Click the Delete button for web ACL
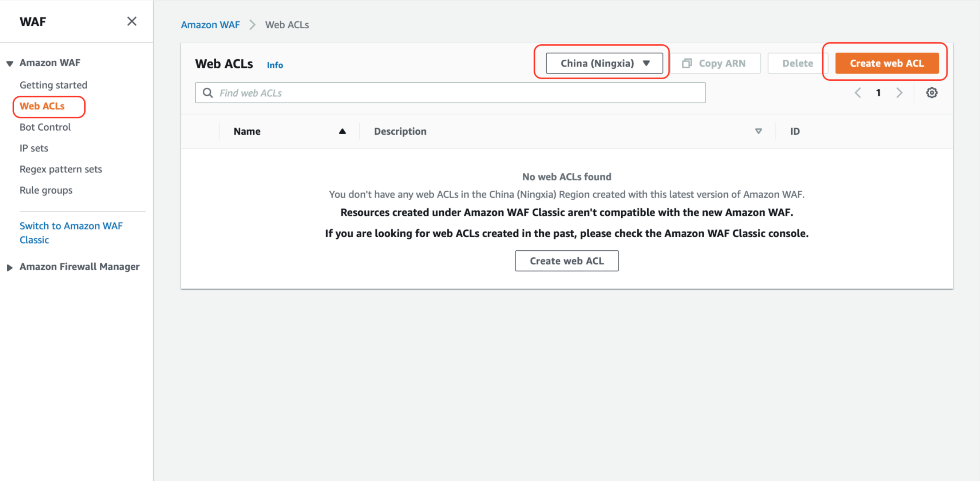This screenshot has width=980, height=481. (796, 63)
